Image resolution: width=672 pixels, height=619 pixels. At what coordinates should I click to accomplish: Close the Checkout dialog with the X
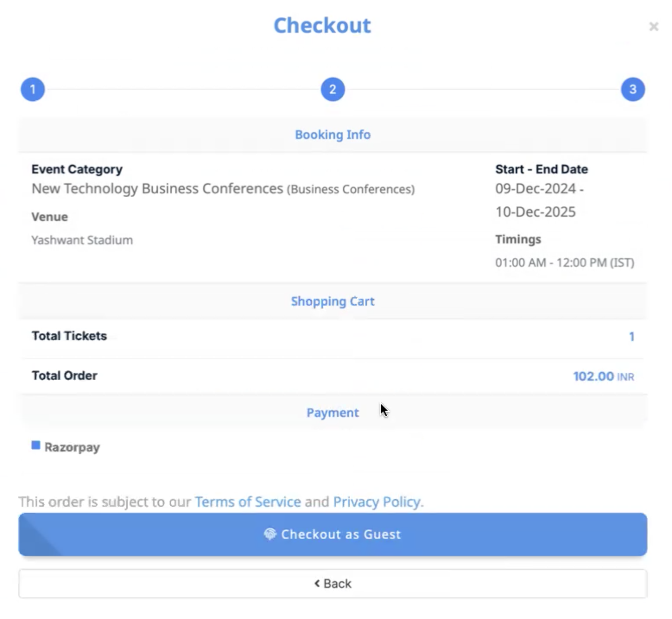(x=653, y=27)
